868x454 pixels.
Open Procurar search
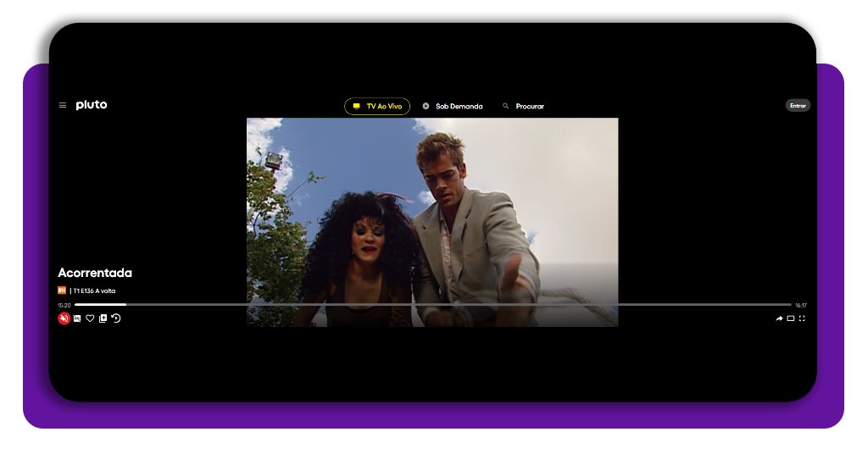529,107
